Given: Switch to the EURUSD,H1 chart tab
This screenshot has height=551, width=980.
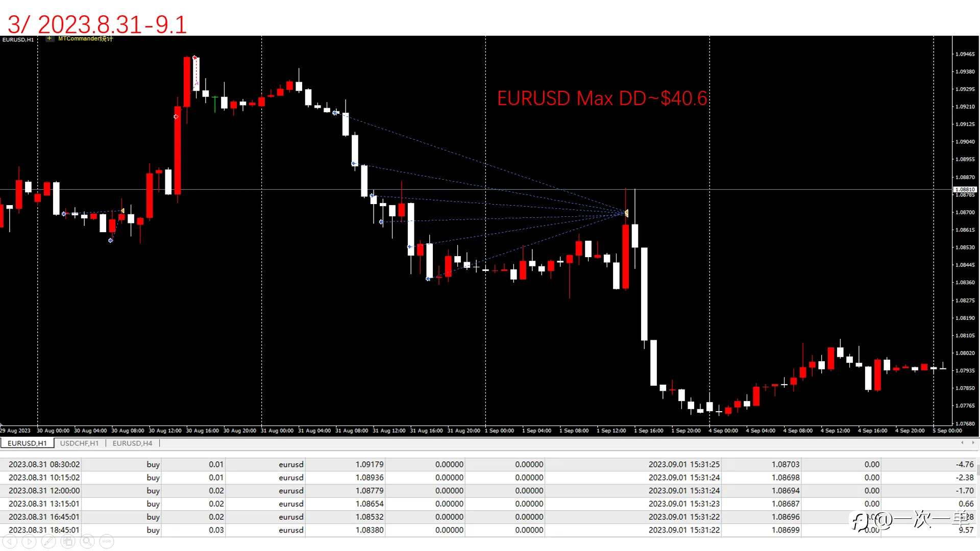Looking at the screenshot, I should [27, 443].
